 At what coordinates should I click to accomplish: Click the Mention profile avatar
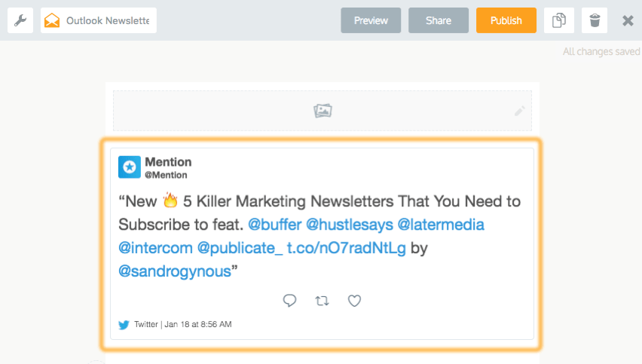click(x=130, y=167)
